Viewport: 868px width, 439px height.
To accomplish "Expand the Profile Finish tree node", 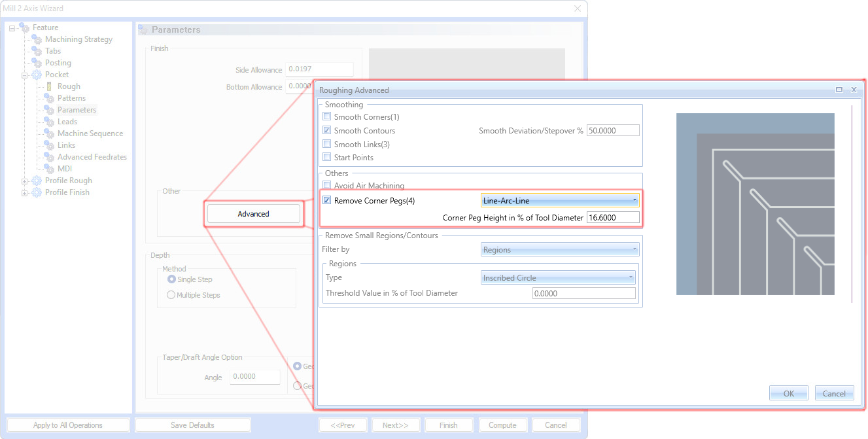I will click(x=25, y=192).
